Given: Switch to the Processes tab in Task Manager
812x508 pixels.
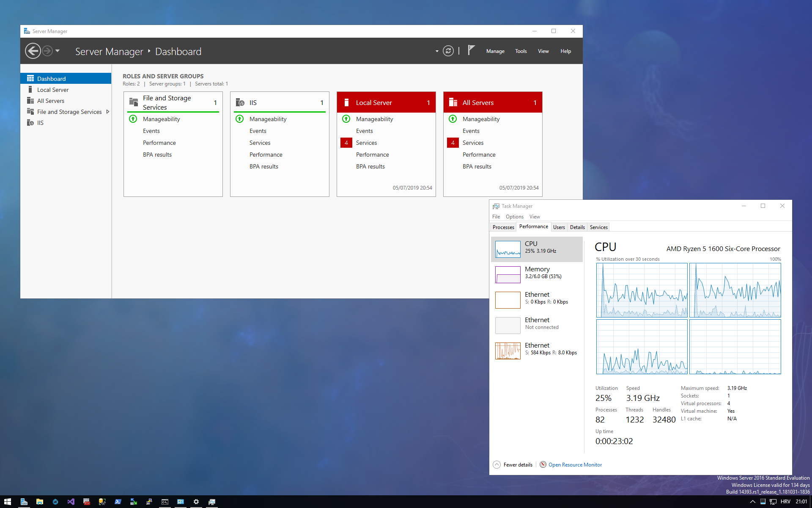Looking at the screenshot, I should pyautogui.click(x=503, y=227).
